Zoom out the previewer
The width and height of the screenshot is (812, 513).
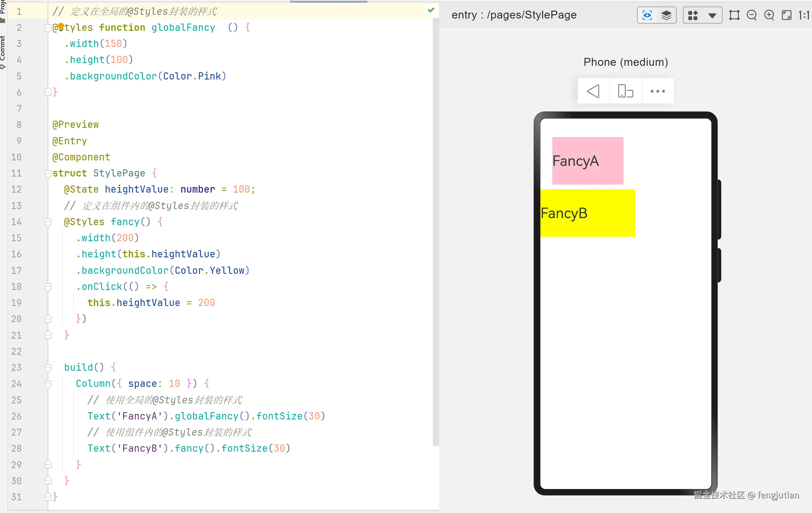[x=752, y=15]
